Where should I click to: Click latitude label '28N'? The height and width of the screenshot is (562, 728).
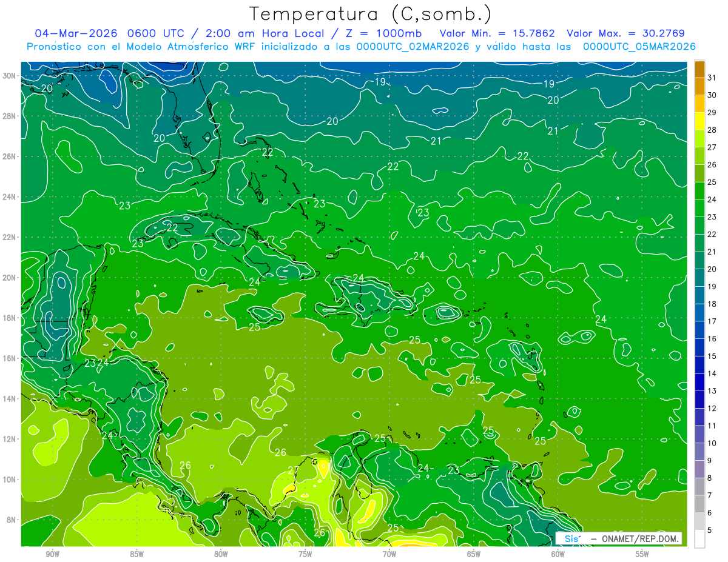(x=9, y=116)
